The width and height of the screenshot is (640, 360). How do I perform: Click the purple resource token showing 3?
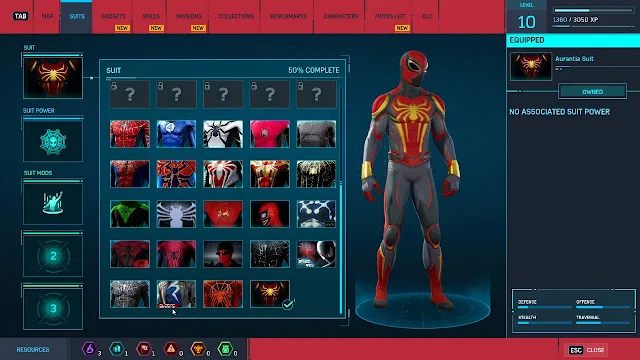click(x=89, y=349)
